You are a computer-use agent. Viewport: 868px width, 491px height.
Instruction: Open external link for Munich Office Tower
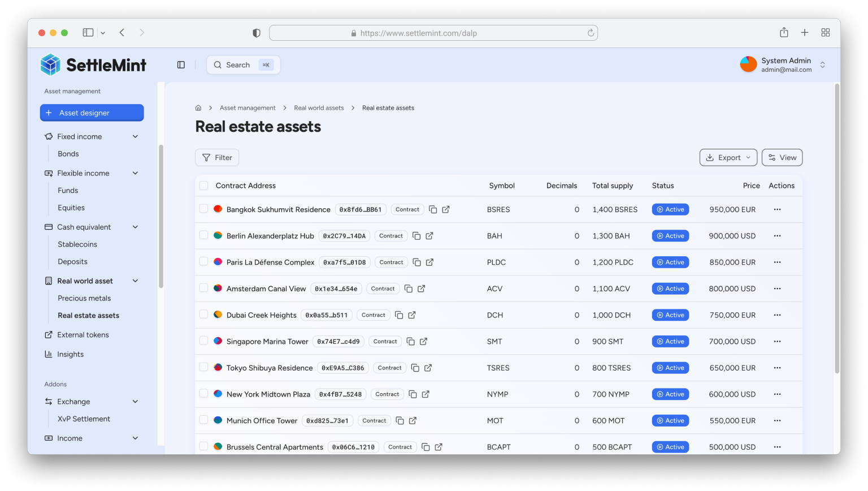click(413, 421)
